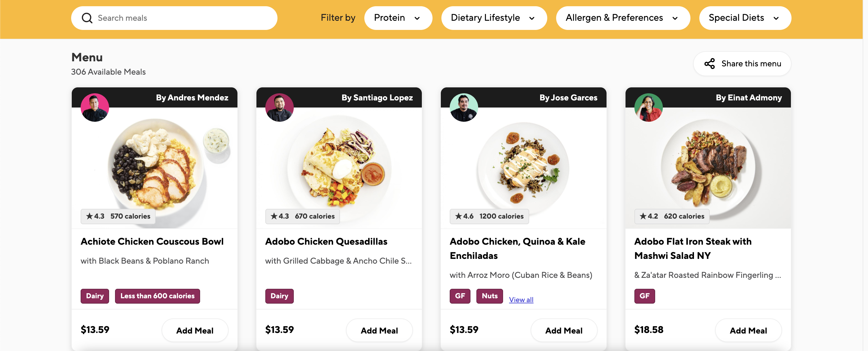This screenshot has height=351, width=868.
Task: Click the View all tags link
Action: click(521, 299)
